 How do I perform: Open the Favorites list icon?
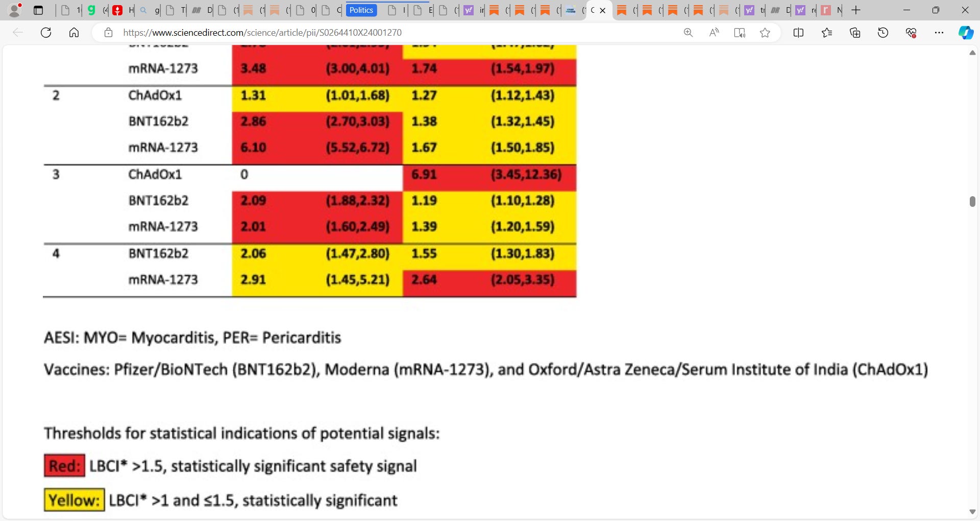pos(827,33)
